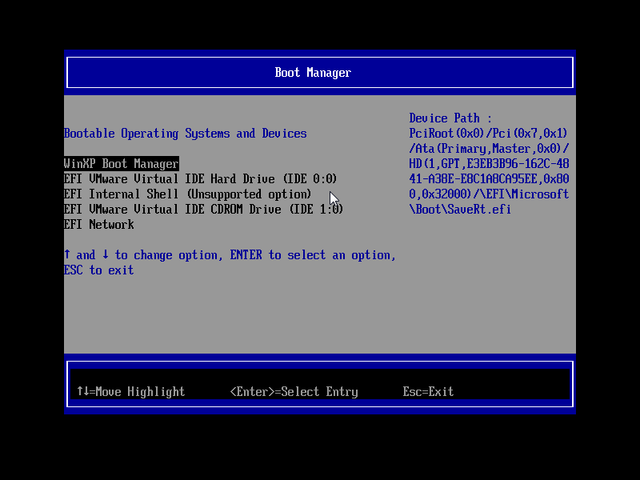Click the <Enter>=Select Entry footer hint
This screenshot has width=640, height=480.
pyautogui.click(x=294, y=392)
